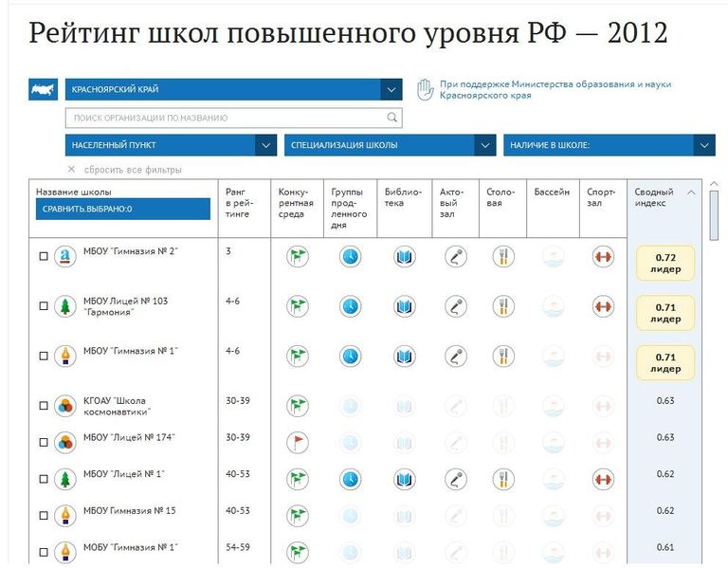Image resolution: width=728 pixels, height=568 pixels.
Task: Open the МБОУ Гимназия № 2 school link
Action: coord(131,251)
